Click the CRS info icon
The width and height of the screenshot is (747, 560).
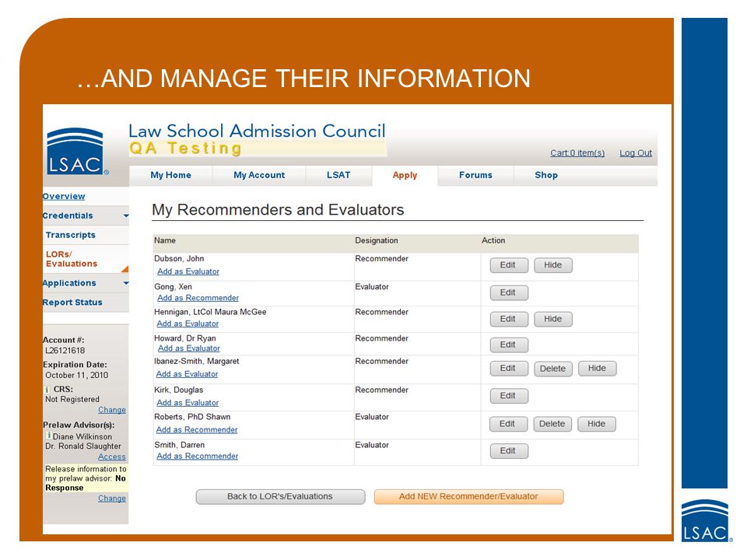47,389
